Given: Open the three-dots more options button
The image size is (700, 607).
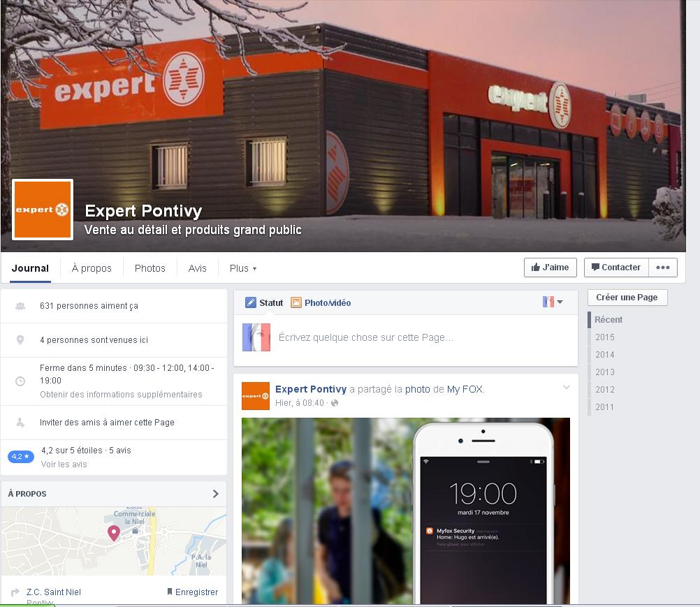Looking at the screenshot, I should click(x=663, y=268).
